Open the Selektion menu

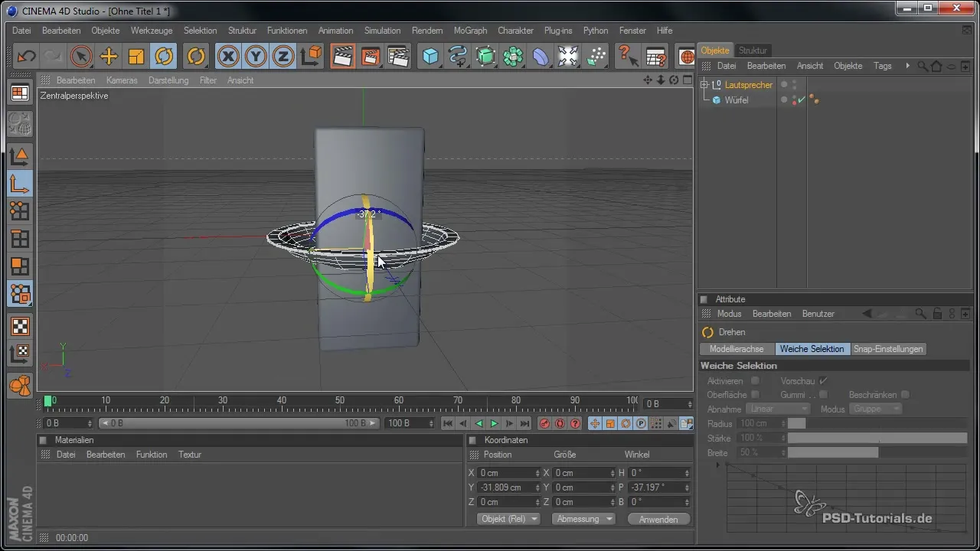(x=201, y=31)
